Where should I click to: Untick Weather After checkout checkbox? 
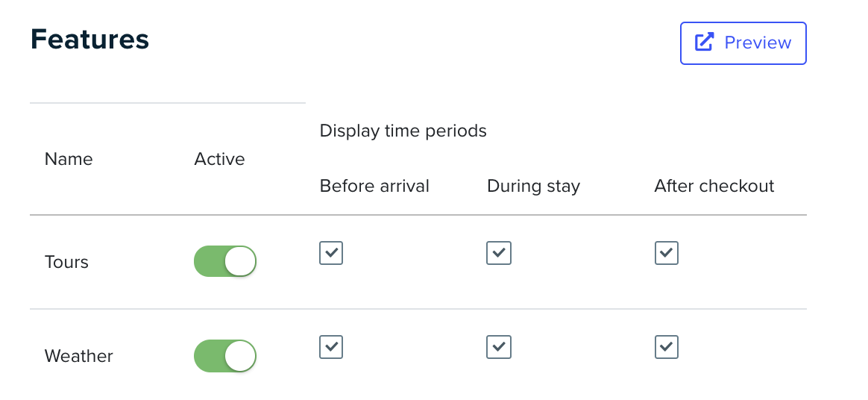tap(667, 347)
